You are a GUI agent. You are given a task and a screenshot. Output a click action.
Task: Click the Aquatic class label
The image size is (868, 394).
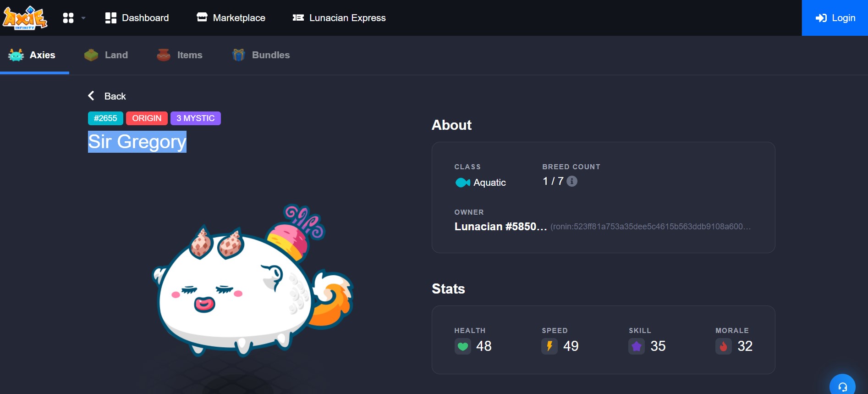pyautogui.click(x=489, y=183)
